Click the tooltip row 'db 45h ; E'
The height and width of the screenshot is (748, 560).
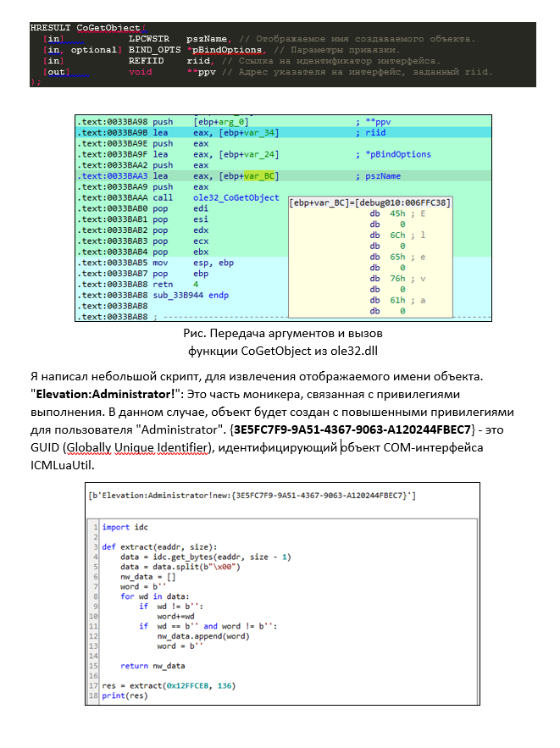pos(397,213)
